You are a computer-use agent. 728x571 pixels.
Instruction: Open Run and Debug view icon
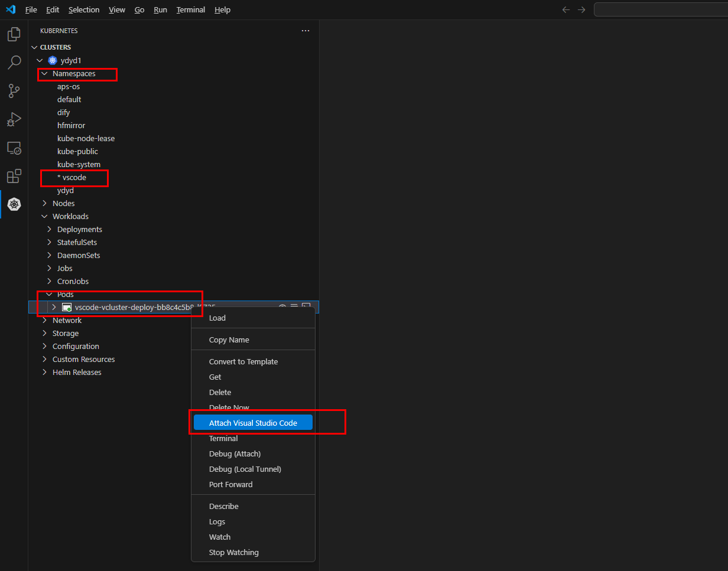pos(14,119)
